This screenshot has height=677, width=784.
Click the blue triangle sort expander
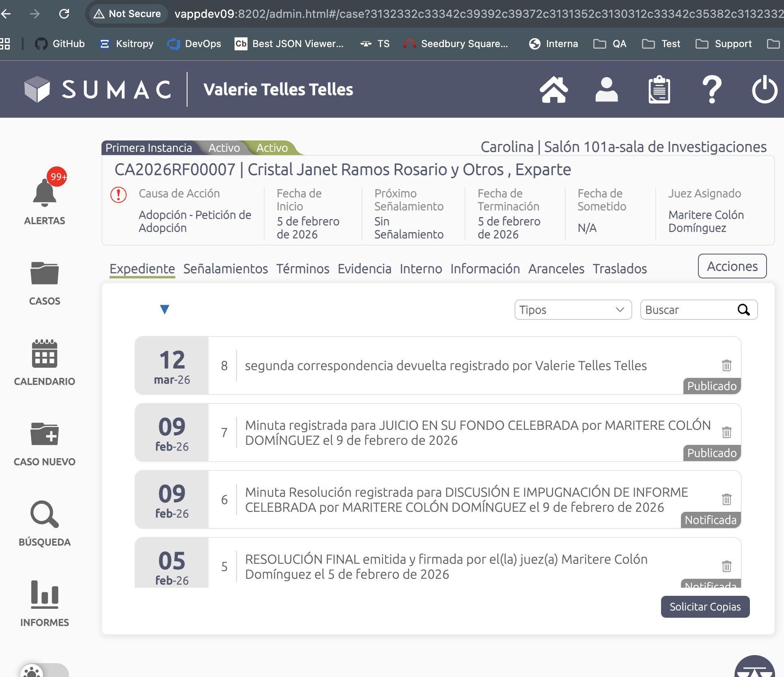pos(164,309)
